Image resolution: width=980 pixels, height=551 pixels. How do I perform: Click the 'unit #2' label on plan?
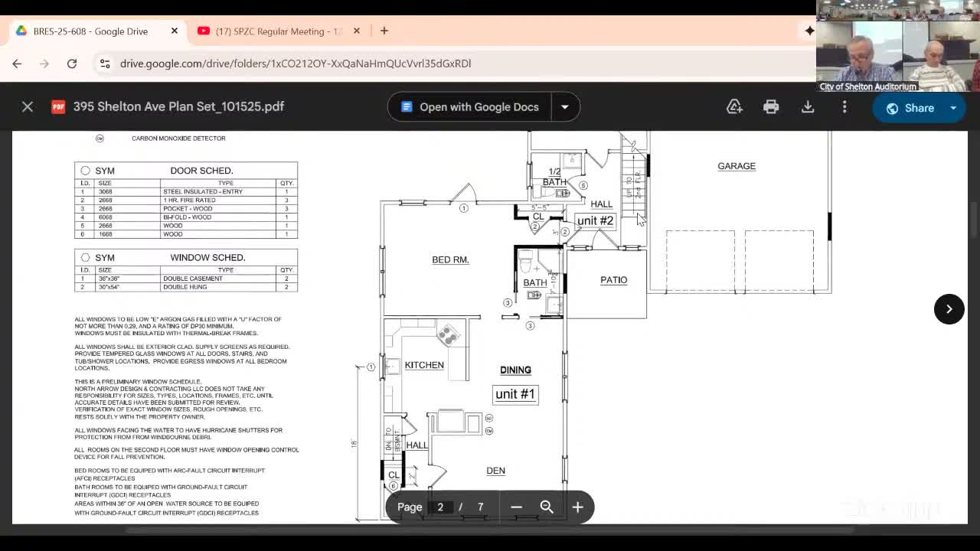pos(595,220)
